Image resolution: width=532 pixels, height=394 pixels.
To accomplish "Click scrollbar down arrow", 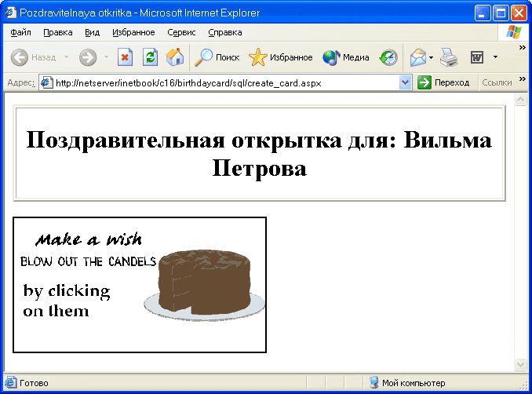I will [x=520, y=364].
